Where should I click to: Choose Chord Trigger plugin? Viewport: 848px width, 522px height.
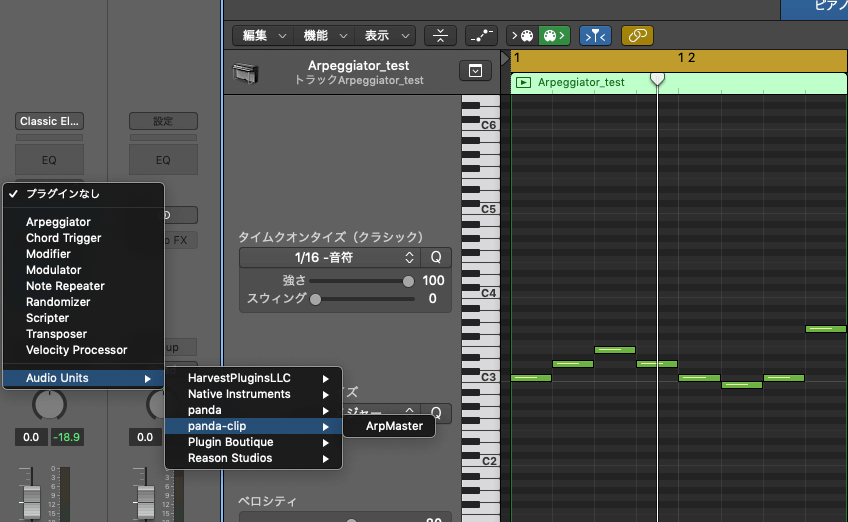(x=83, y=238)
